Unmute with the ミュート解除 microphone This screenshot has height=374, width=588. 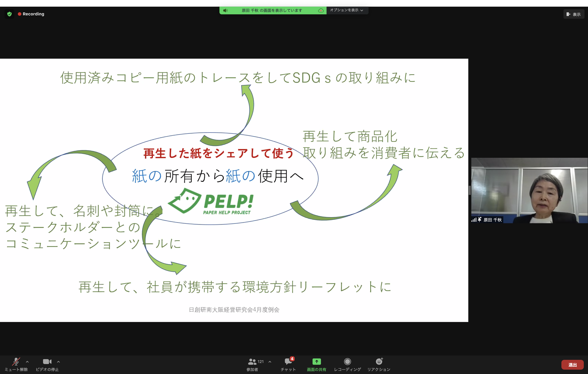[x=16, y=365]
